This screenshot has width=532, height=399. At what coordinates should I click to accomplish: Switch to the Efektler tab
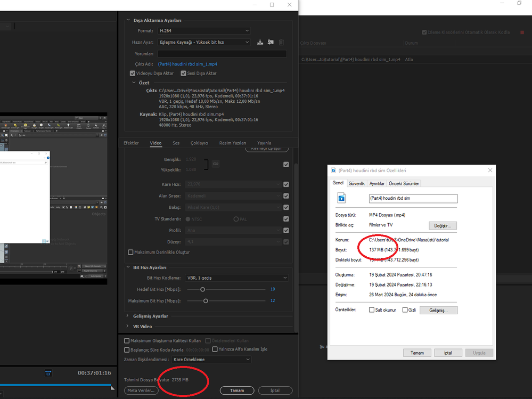pos(131,143)
